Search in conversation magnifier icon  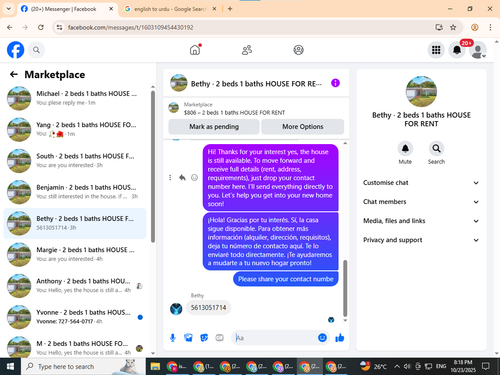[x=436, y=149]
